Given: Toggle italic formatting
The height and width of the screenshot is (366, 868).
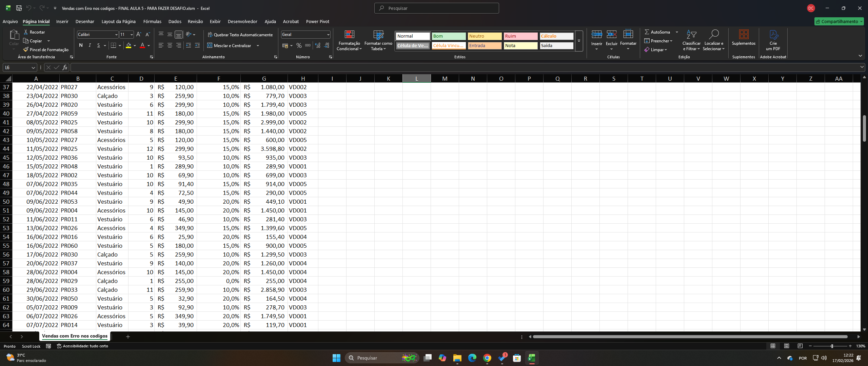Looking at the screenshot, I should click(x=90, y=45).
